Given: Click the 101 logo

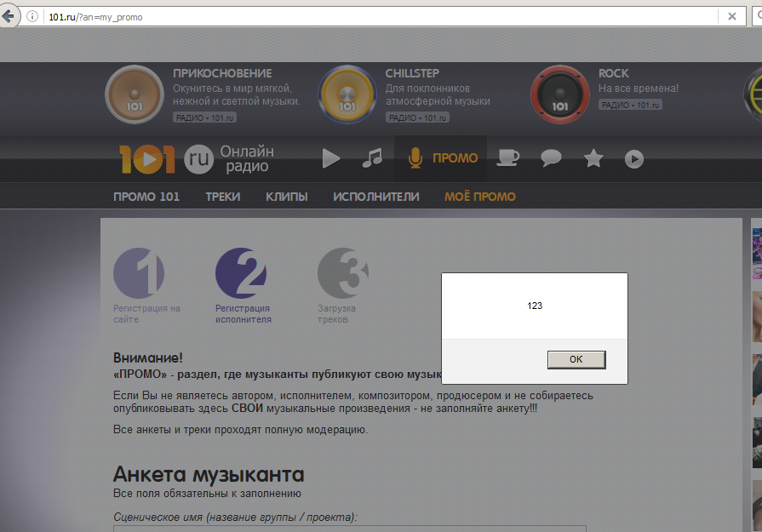Looking at the screenshot, I should coord(147,159).
